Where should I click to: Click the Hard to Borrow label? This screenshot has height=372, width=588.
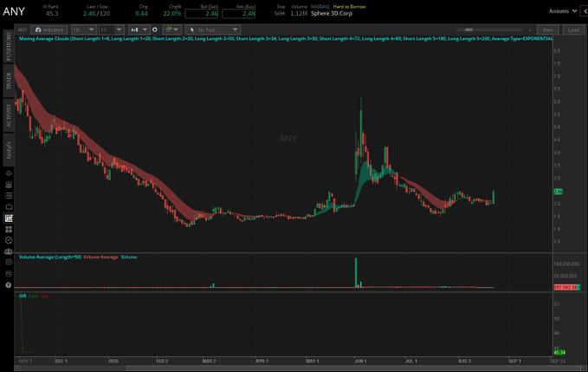click(x=349, y=6)
